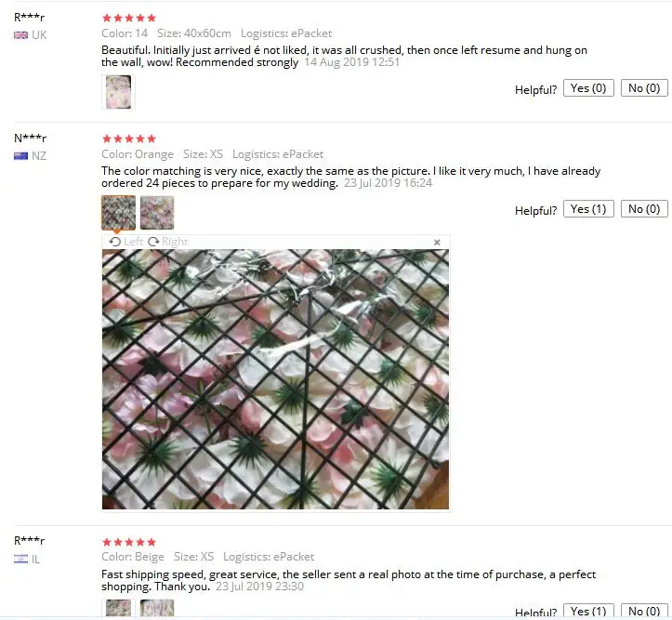Open the IL review's second photo thumbnail
The width and height of the screenshot is (672, 620).
pyautogui.click(x=157, y=608)
